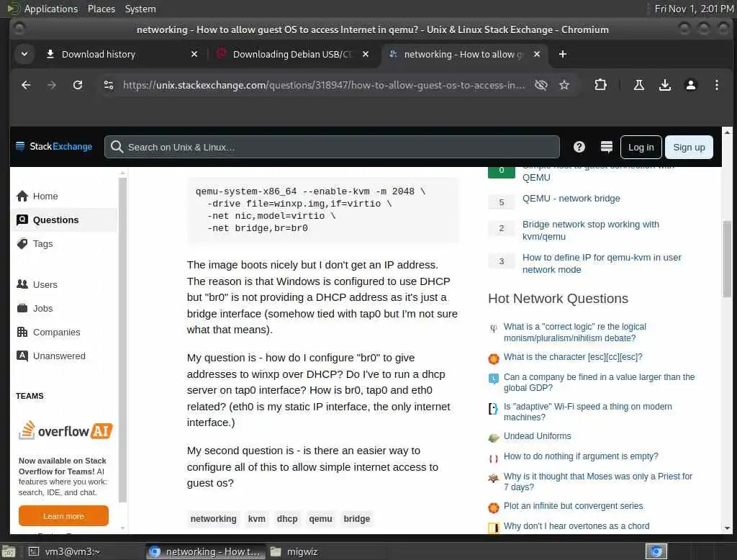
Task: Close the Download history tab
Action: point(194,54)
